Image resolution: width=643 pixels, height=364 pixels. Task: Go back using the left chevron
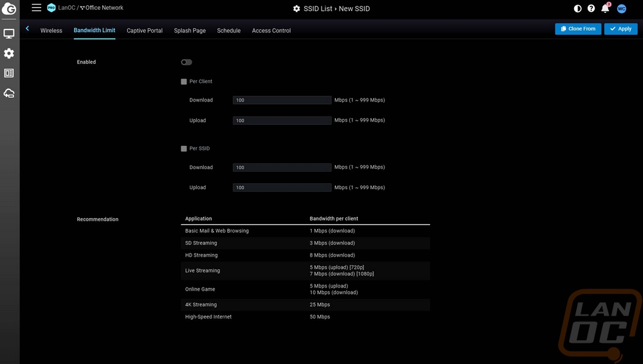tap(28, 29)
